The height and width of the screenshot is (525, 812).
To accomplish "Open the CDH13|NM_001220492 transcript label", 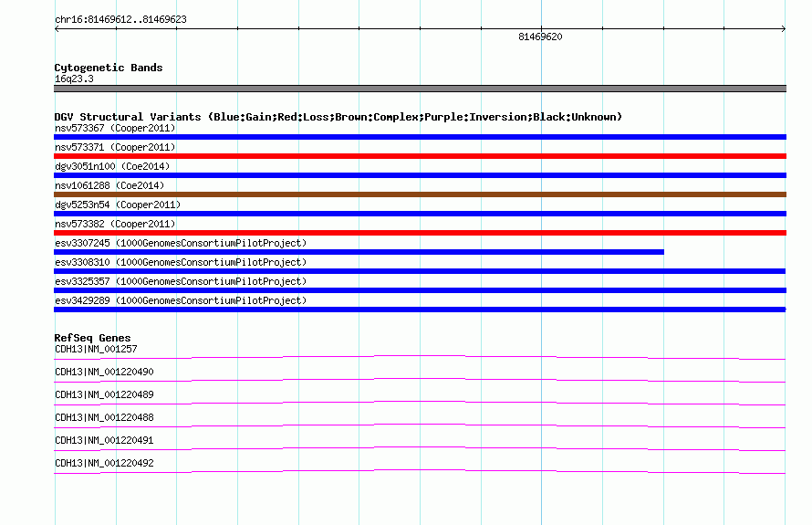I will click(104, 463).
